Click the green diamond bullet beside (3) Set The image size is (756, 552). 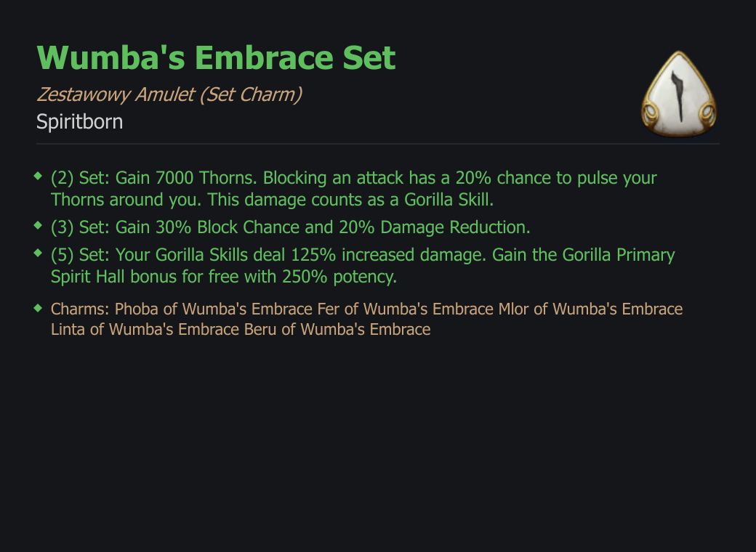tap(39, 225)
